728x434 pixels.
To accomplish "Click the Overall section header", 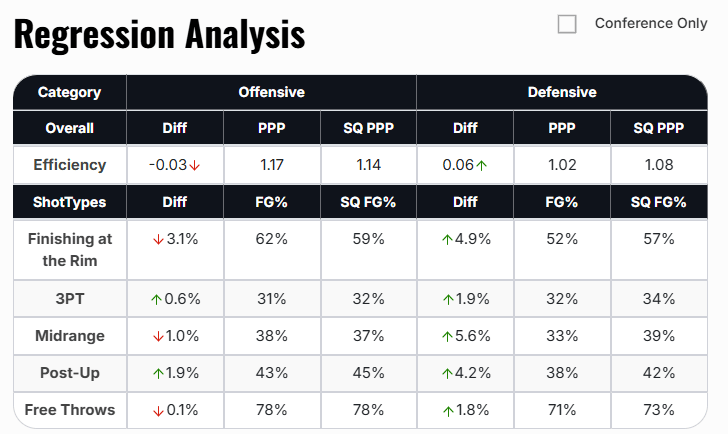I will (69, 128).
